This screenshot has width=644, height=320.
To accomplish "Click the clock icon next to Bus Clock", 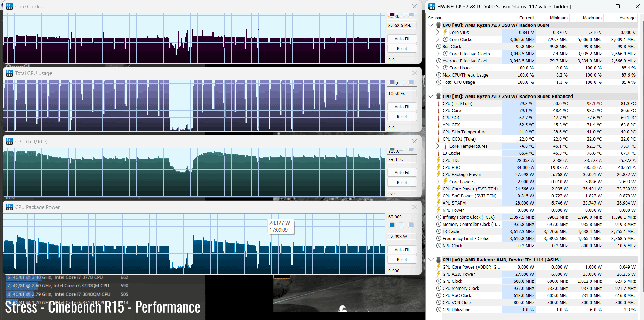I will click(x=439, y=46).
